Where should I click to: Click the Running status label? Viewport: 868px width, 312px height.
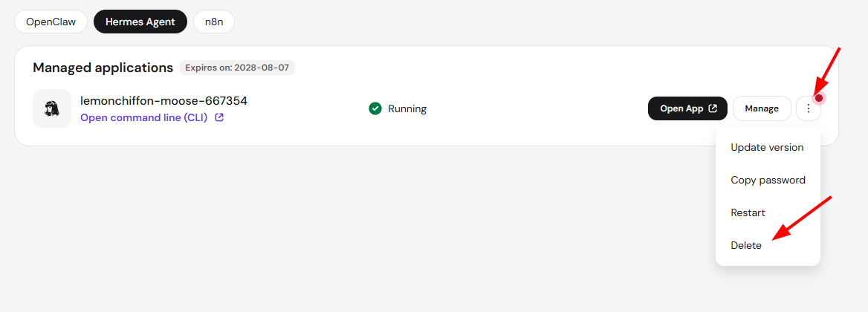pyautogui.click(x=407, y=108)
